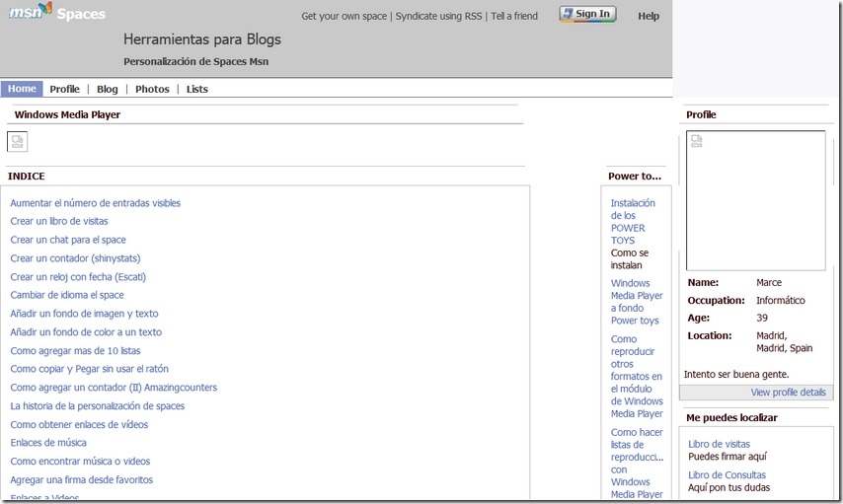Click the Sign In button

(x=587, y=14)
